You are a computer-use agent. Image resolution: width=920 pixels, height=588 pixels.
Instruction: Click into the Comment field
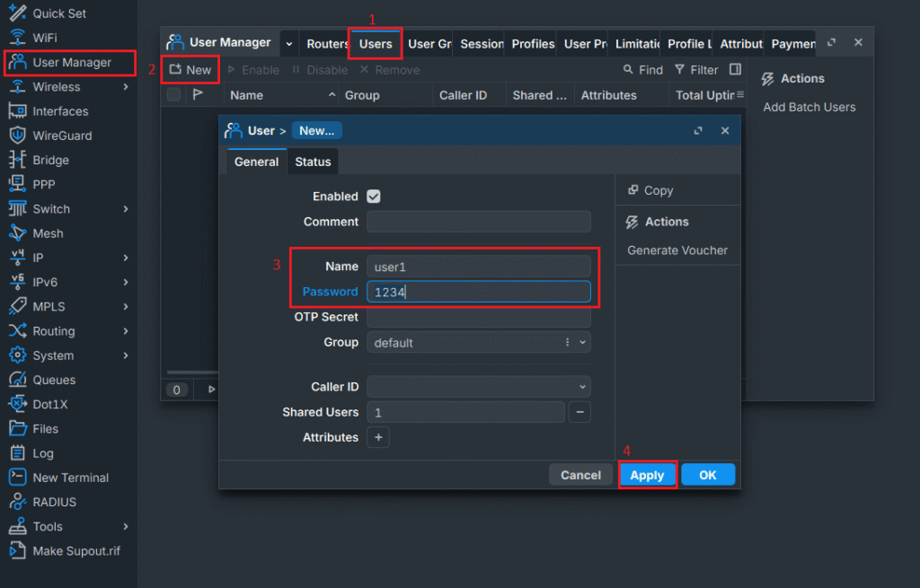click(x=478, y=222)
